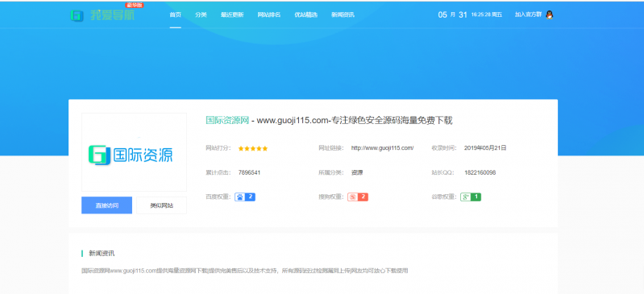Click the QQ penguin icon in the header

click(x=550, y=14)
